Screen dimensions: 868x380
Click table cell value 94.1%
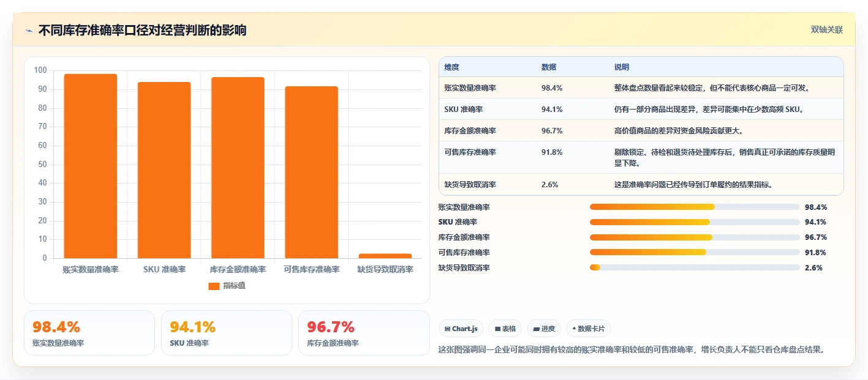[x=552, y=110]
